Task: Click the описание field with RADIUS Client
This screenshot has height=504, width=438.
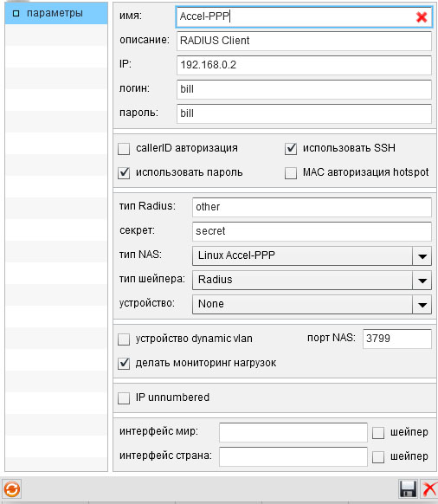Action: [304, 41]
